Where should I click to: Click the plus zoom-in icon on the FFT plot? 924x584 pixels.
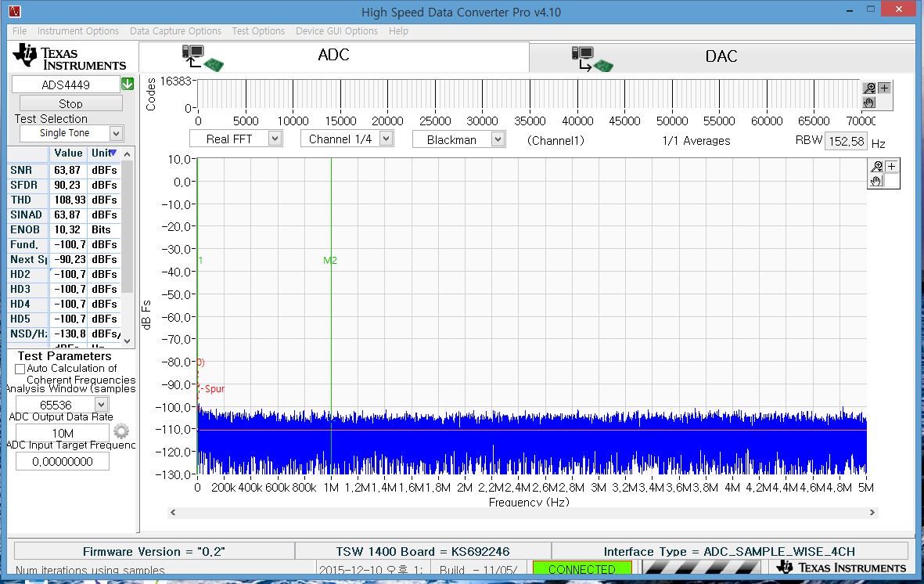coord(890,165)
